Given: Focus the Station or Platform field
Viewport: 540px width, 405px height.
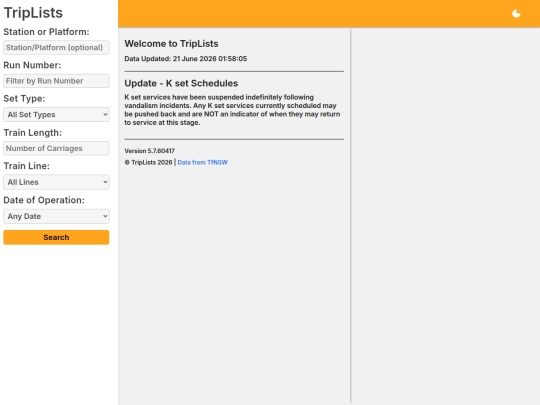Looking at the screenshot, I should point(56,48).
